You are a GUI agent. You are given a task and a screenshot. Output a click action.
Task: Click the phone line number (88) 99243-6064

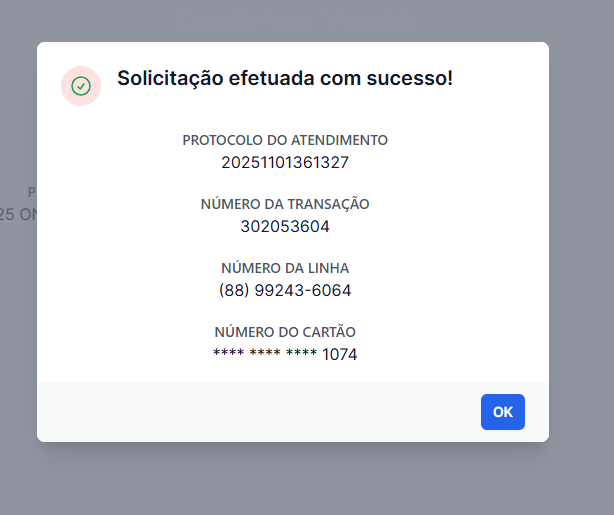[x=285, y=290]
